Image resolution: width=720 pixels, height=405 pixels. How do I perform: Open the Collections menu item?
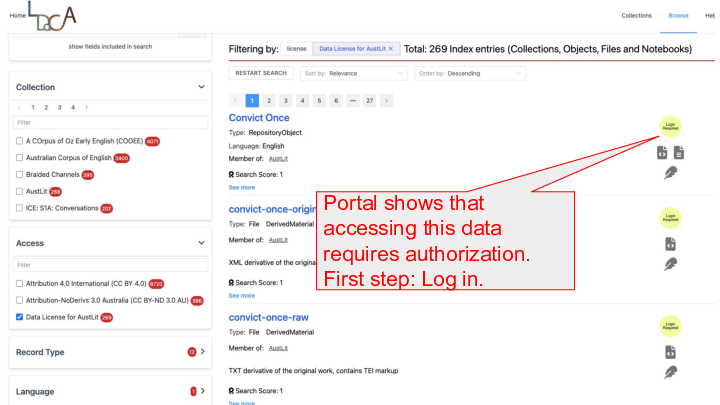coord(636,16)
